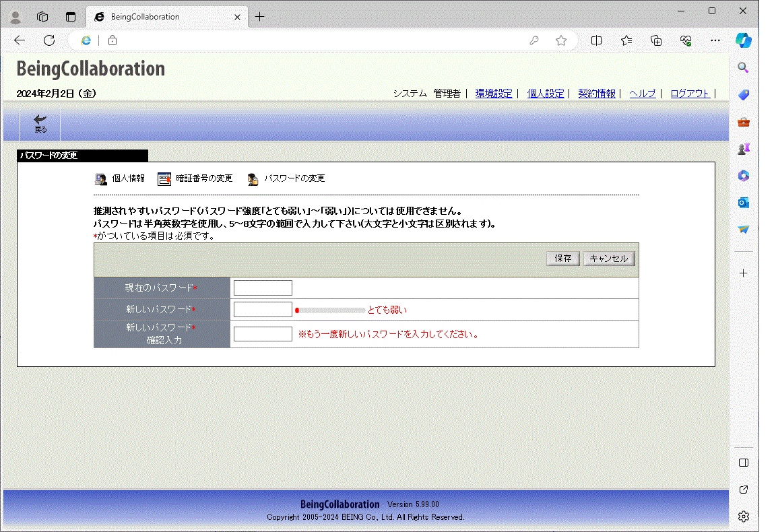Open sidebar Tools briefcase icon

(x=744, y=122)
